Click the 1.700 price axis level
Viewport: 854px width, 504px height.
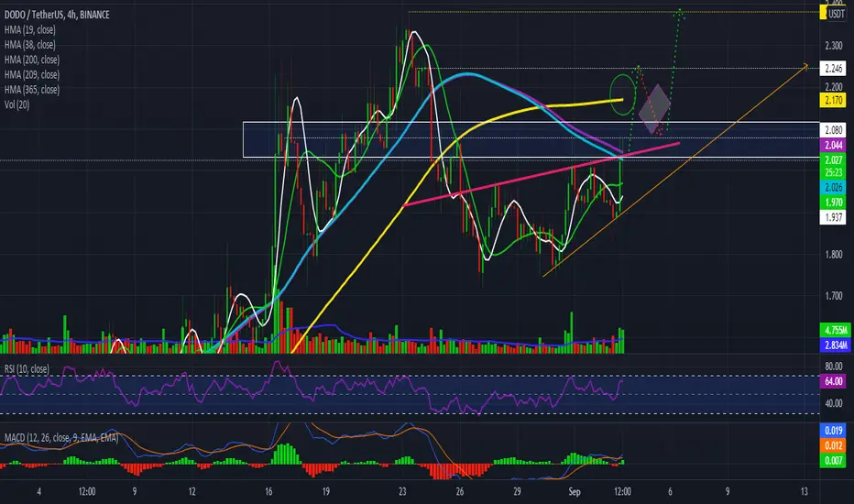833,296
